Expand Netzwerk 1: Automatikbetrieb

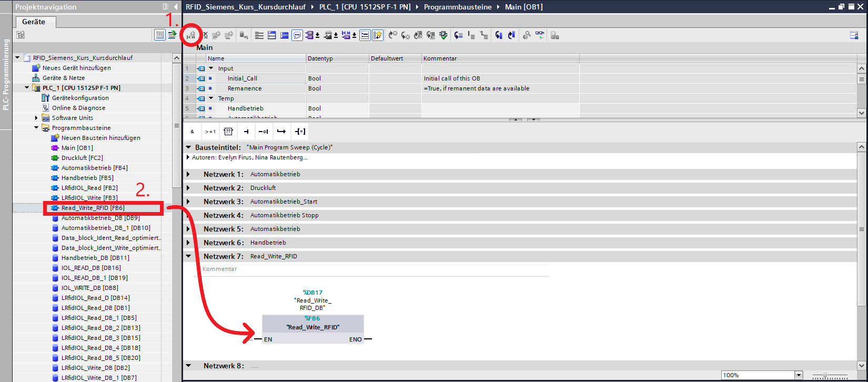(x=189, y=174)
